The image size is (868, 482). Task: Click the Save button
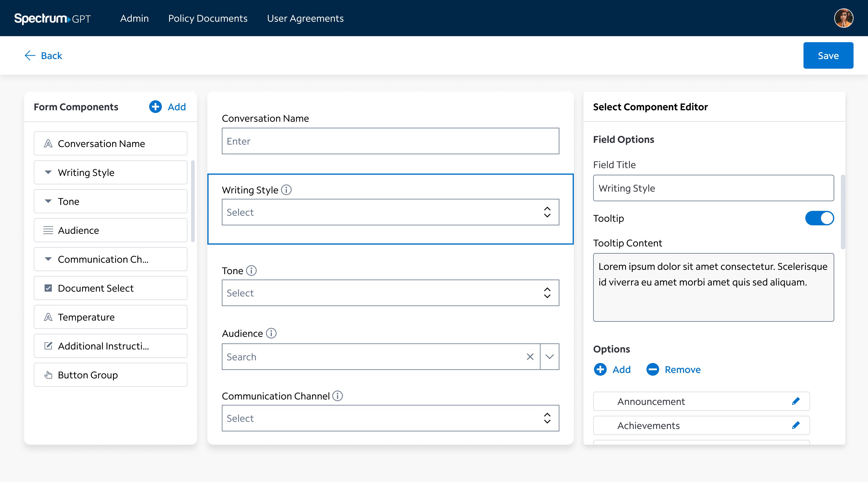(828, 55)
